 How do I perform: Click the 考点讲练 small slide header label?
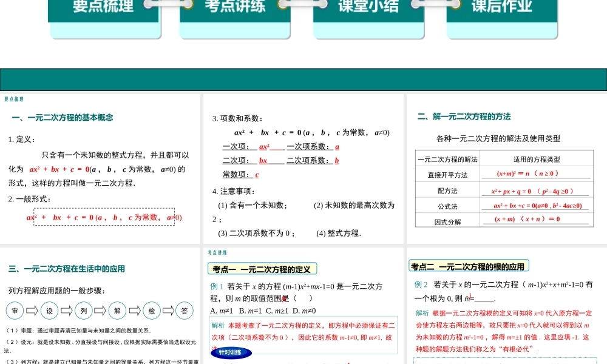[217, 252]
